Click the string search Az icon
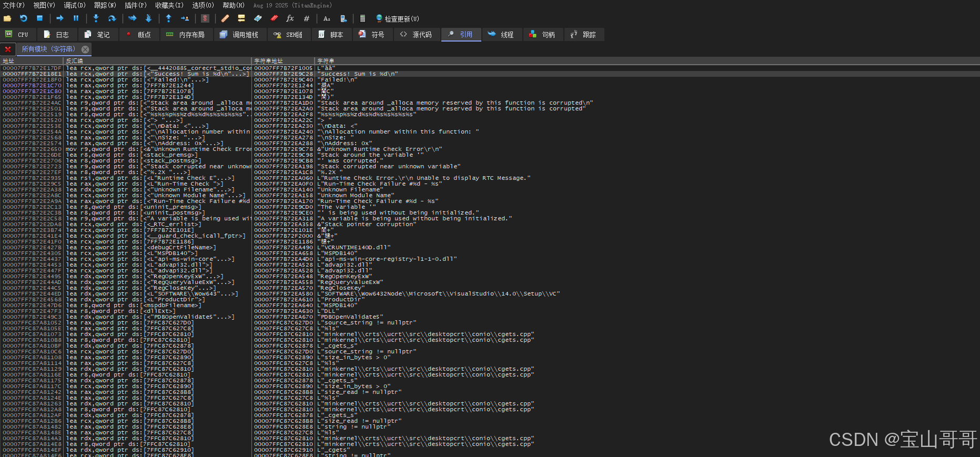The height and width of the screenshot is (457, 980). (327, 18)
